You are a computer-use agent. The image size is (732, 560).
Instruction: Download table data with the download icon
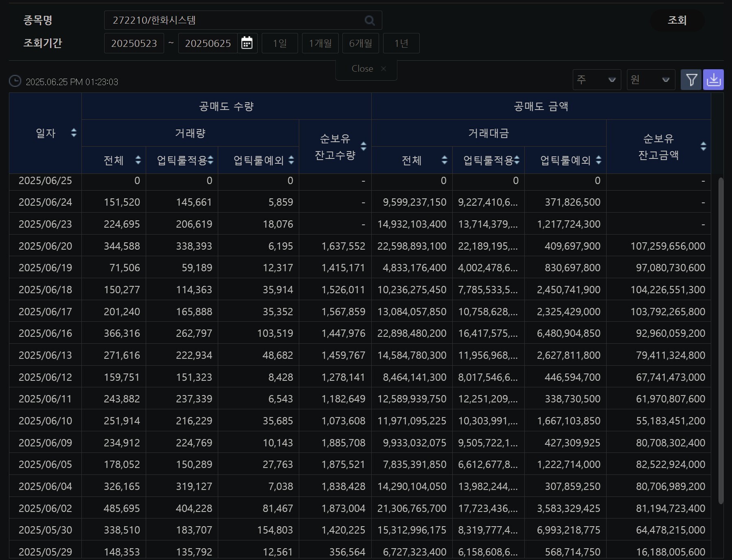click(713, 80)
